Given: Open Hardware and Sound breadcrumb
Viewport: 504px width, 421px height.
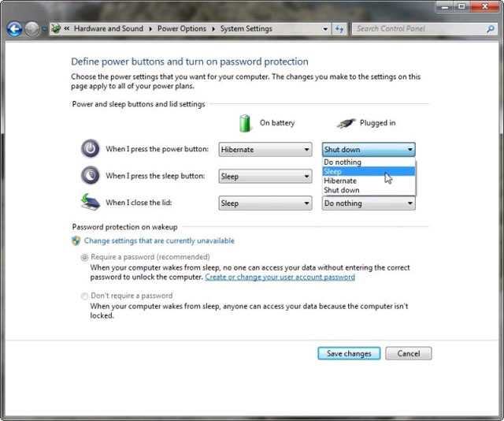Looking at the screenshot, I should (109, 28).
